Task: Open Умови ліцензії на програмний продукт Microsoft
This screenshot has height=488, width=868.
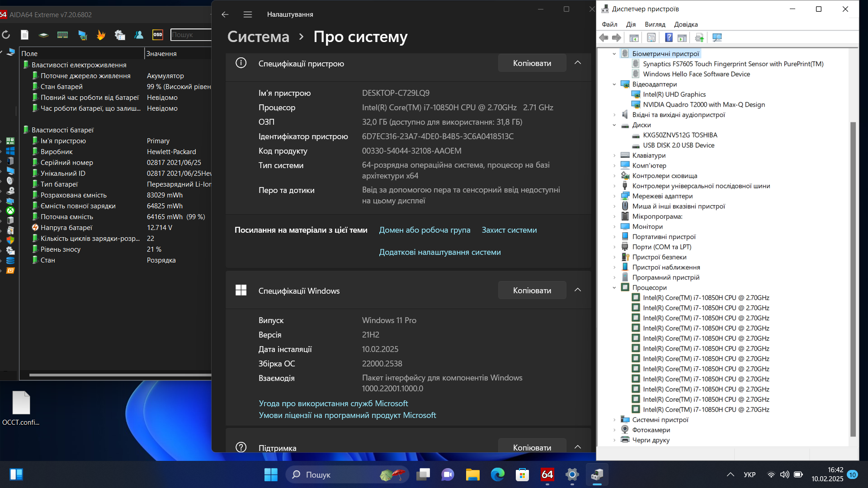Action: click(347, 415)
